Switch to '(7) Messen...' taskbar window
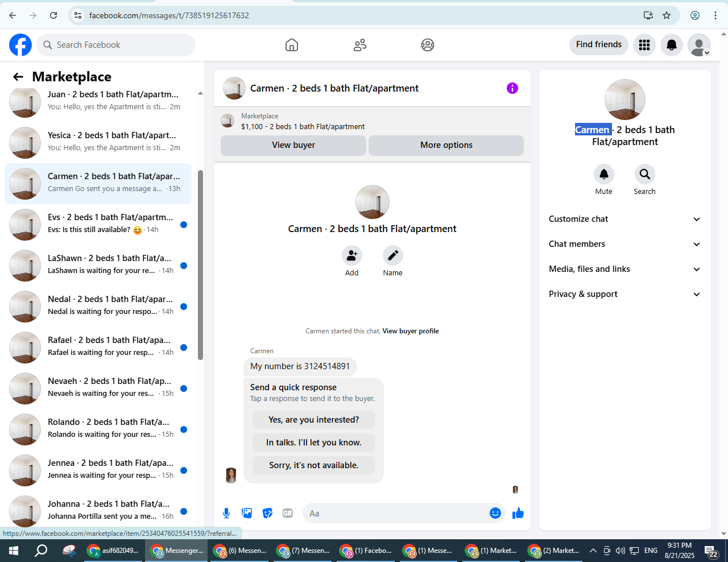728x562 pixels. pyautogui.click(x=303, y=551)
